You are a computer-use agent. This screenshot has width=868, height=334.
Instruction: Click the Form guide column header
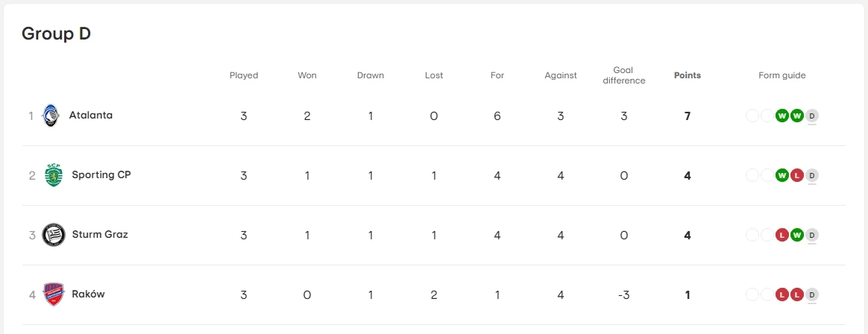point(781,75)
